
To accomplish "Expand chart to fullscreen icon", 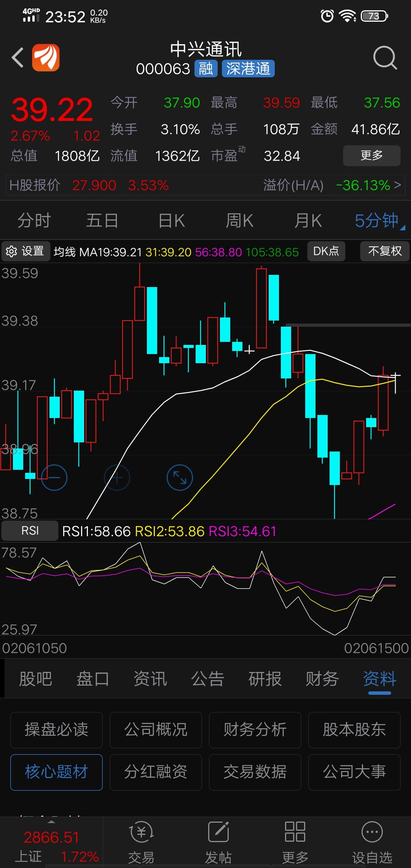I will click(180, 477).
